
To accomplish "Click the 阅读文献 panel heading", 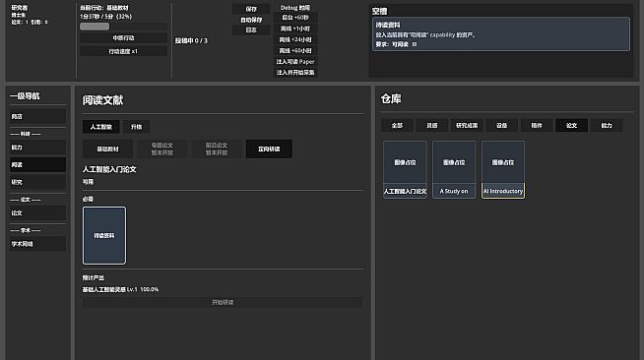I will (102, 100).
